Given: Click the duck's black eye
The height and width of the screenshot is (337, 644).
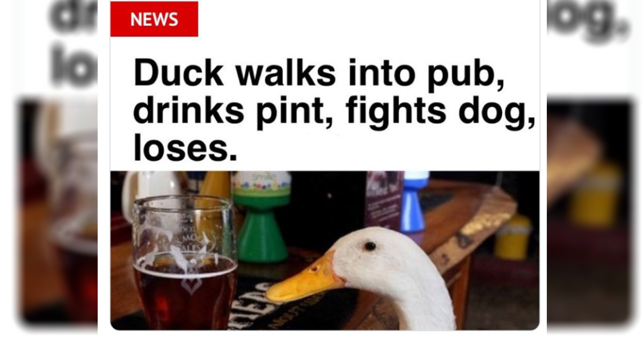Looking at the screenshot, I should (x=370, y=246).
